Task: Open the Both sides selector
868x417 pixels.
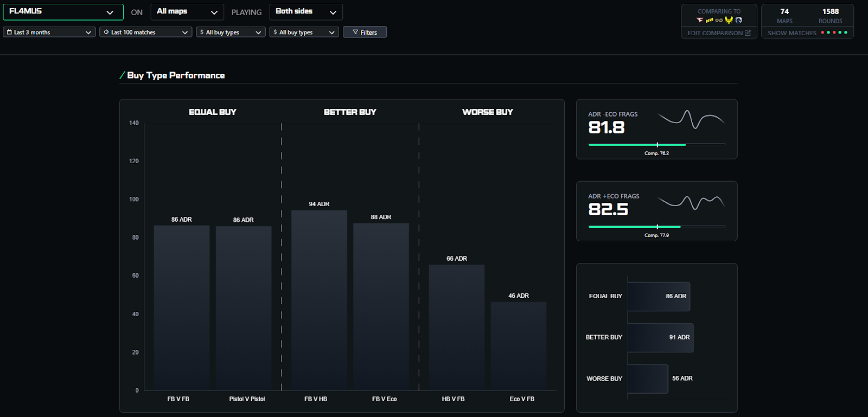Action: (305, 12)
